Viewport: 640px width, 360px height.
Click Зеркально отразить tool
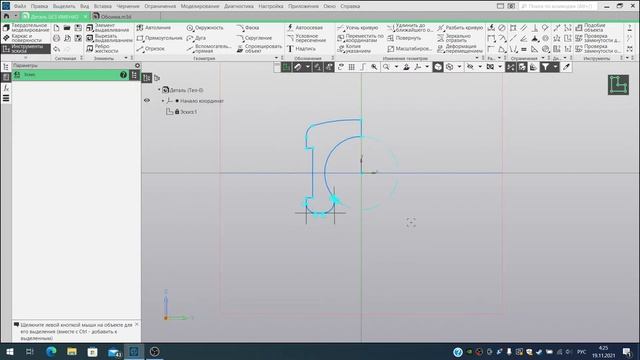[x=454, y=38]
